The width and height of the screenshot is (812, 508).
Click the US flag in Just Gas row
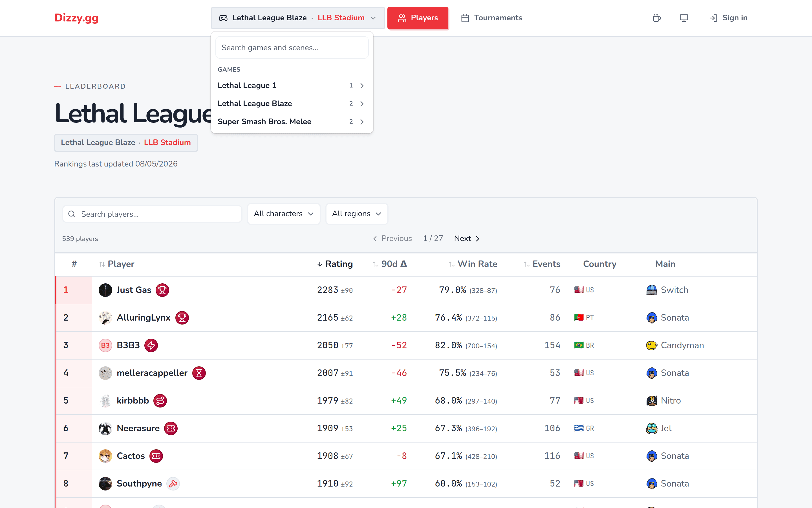point(579,290)
